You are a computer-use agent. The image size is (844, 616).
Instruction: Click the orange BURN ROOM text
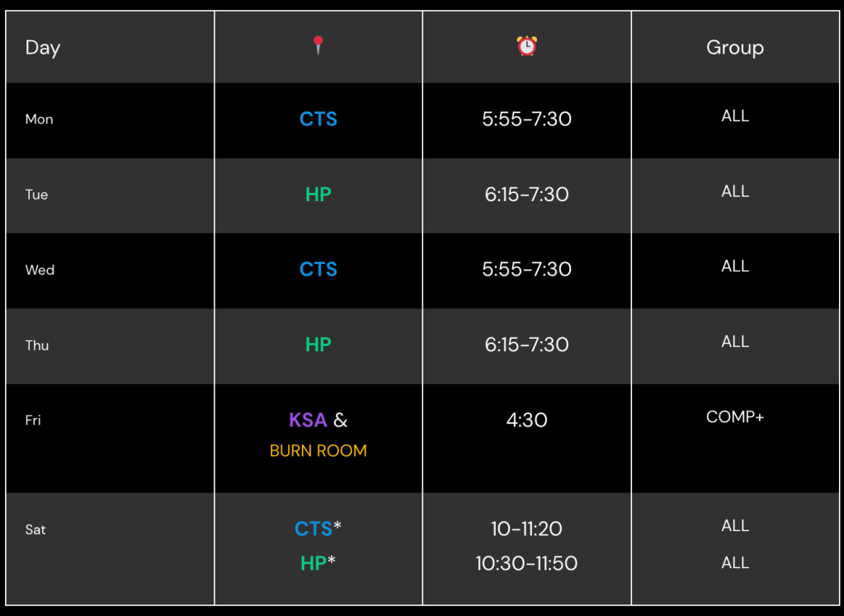(318, 451)
